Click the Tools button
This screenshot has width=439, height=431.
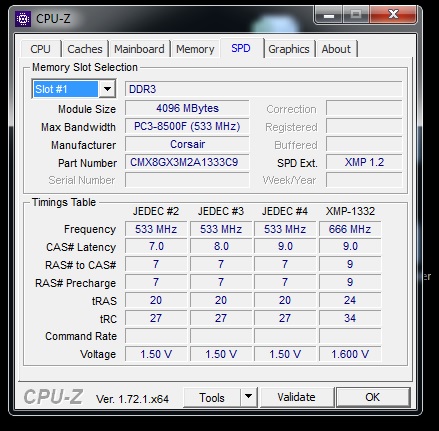click(212, 397)
